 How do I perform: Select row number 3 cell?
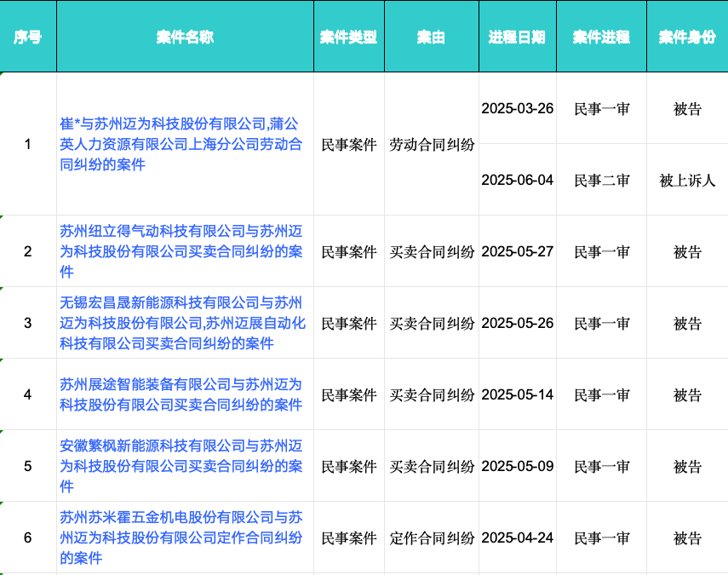coord(28,323)
